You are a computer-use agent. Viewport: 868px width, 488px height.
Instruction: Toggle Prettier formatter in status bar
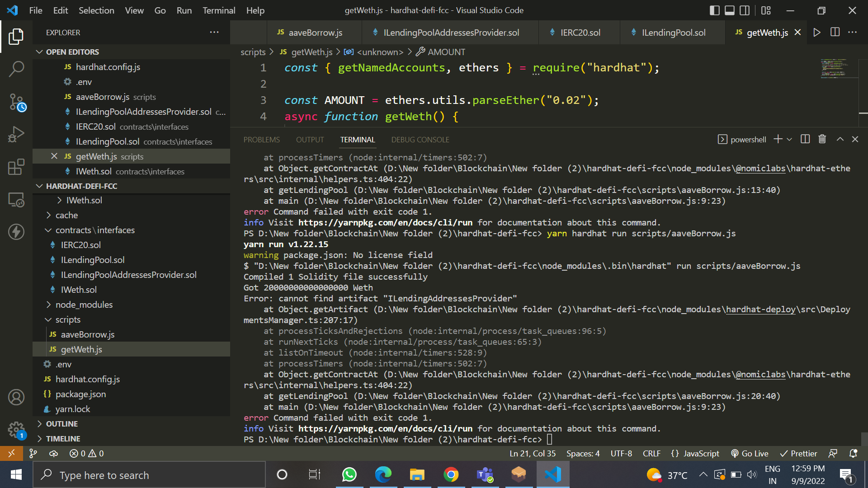[x=798, y=453]
